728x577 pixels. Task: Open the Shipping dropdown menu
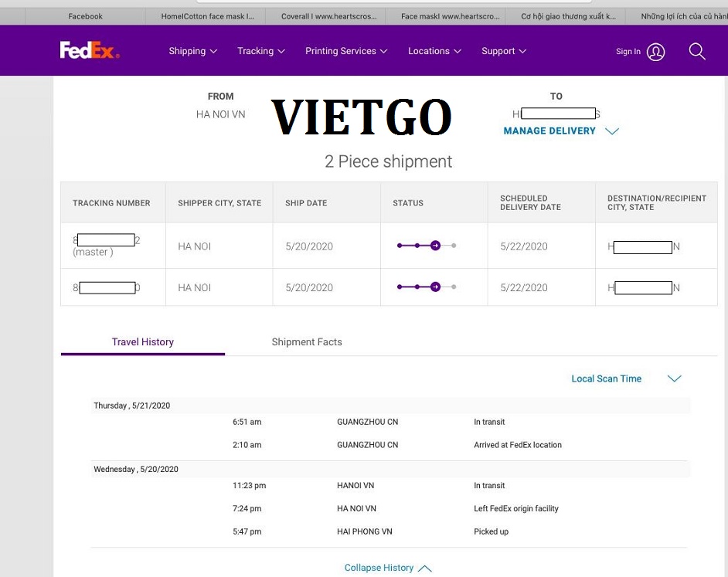click(x=192, y=51)
